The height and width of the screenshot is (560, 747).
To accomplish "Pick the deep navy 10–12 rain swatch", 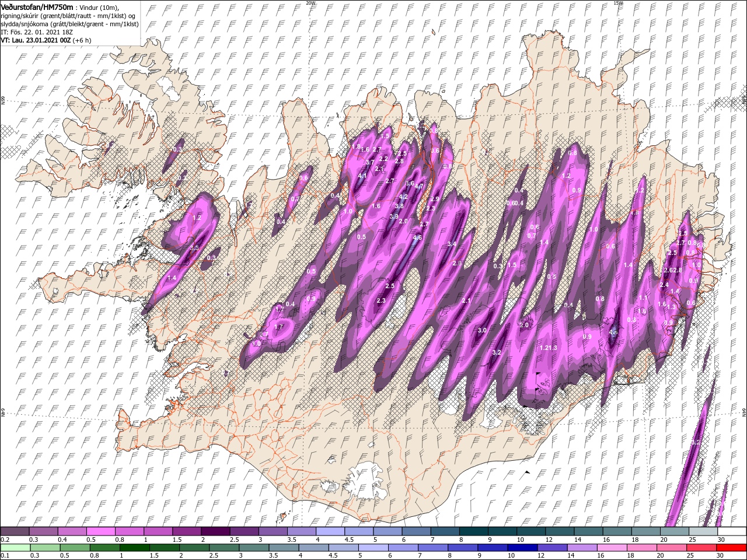I will coord(522,548).
